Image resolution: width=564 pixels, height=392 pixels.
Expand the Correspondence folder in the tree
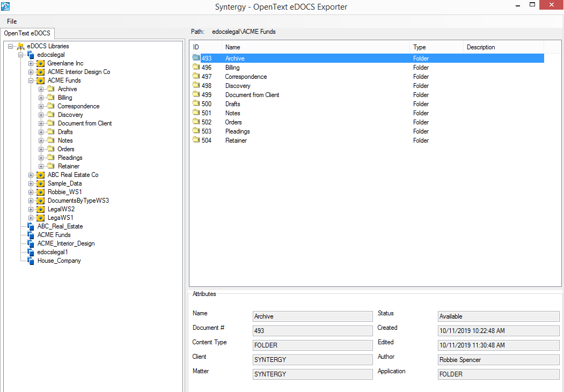click(41, 106)
